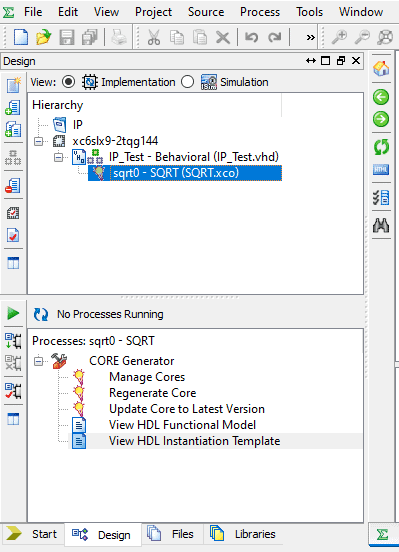
Task: Click the Save All toolbar icon
Action: (x=90, y=37)
